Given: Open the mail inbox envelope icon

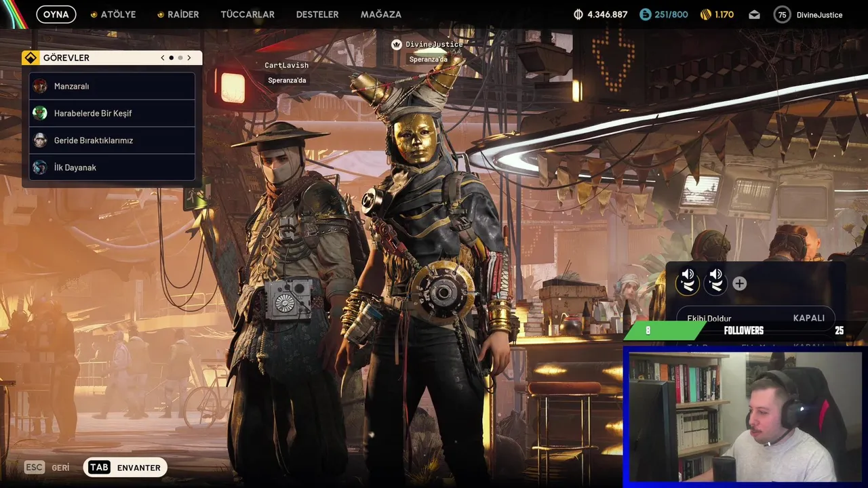Looking at the screenshot, I should point(754,14).
